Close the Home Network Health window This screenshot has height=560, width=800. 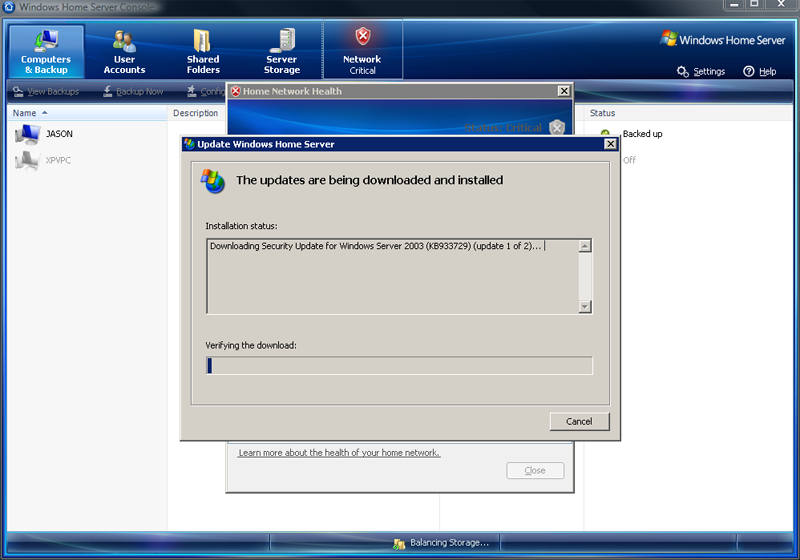[563, 91]
